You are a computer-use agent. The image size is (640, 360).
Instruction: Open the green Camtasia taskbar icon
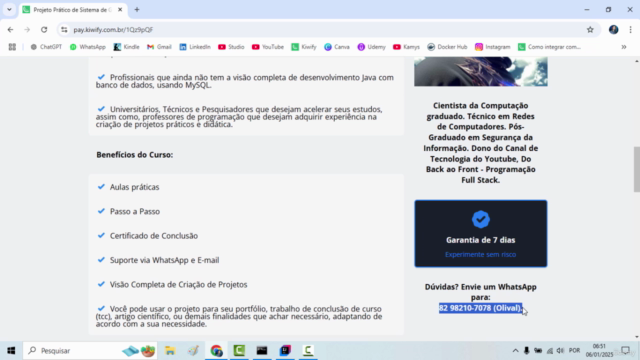(239, 351)
